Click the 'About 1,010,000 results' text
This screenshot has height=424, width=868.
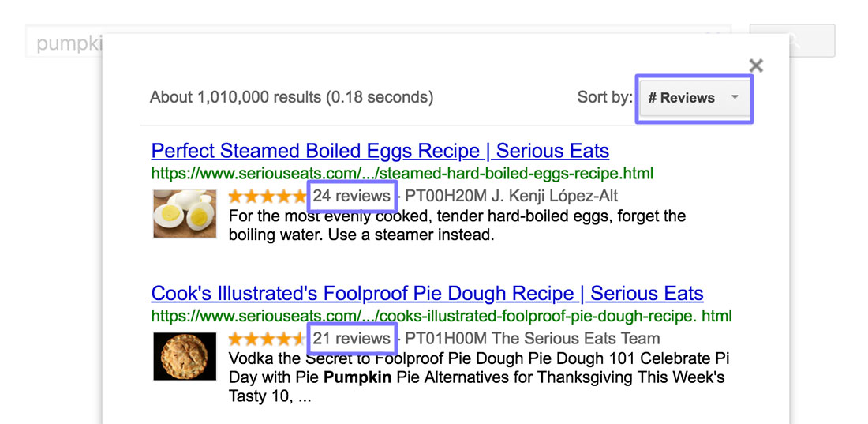[291, 98]
